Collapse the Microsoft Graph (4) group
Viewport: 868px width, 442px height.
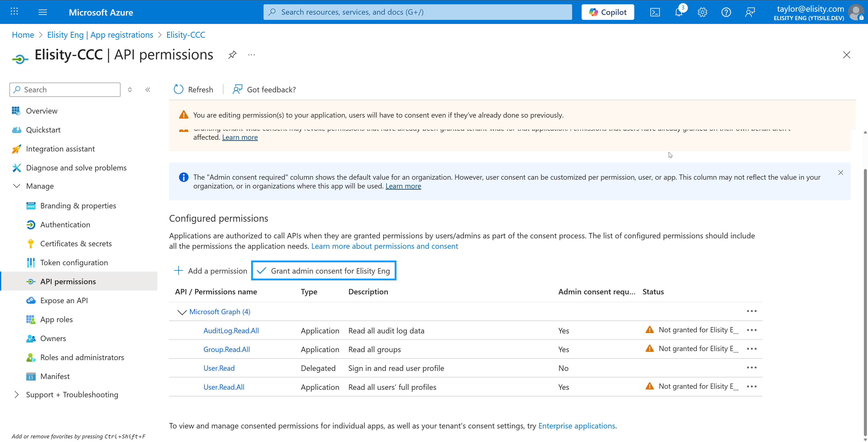(x=182, y=312)
